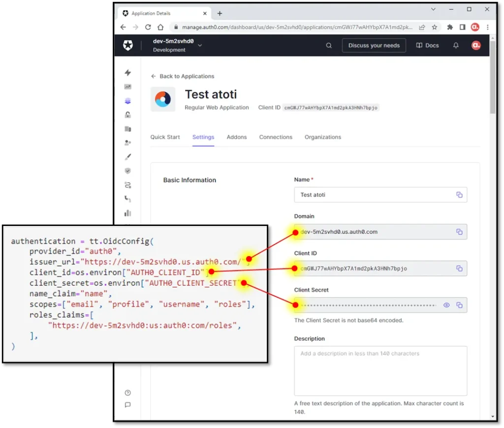Open Chrome three-dot menu
The image size is (504, 428).
[488, 27]
